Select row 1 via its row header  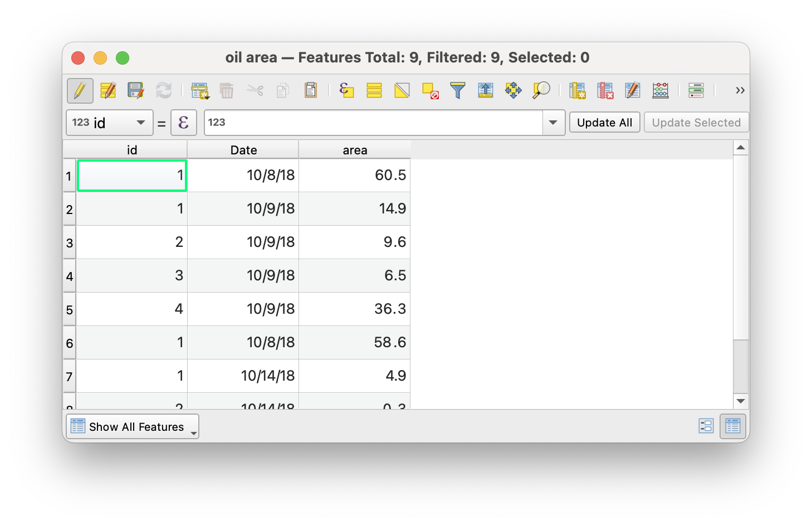pyautogui.click(x=70, y=176)
